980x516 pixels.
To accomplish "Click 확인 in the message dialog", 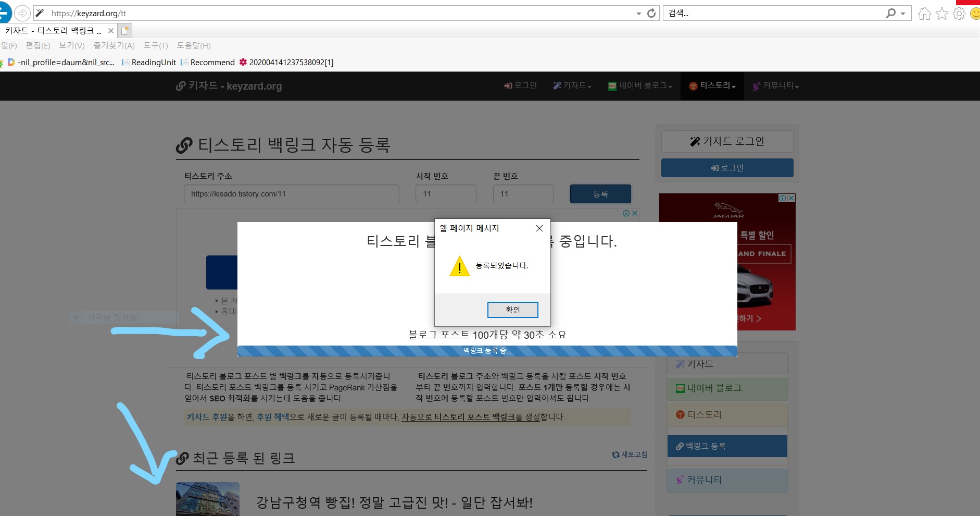I will [x=512, y=310].
